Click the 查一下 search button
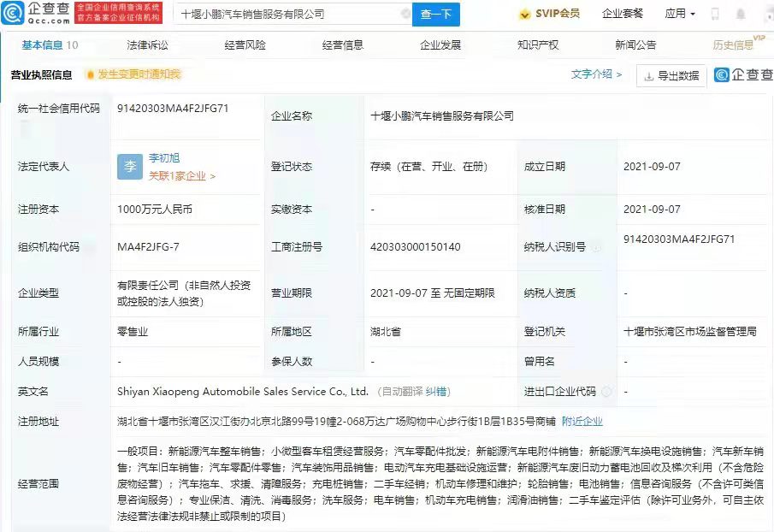The height and width of the screenshot is (532, 774). click(437, 15)
